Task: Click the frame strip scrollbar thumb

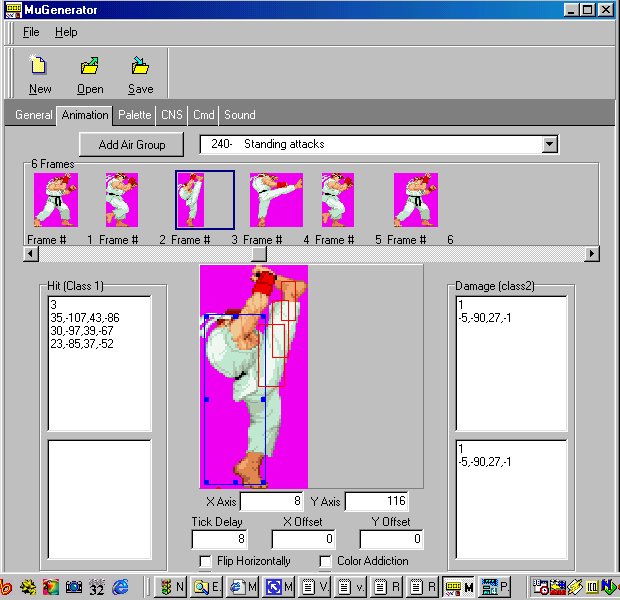Action: (x=259, y=254)
